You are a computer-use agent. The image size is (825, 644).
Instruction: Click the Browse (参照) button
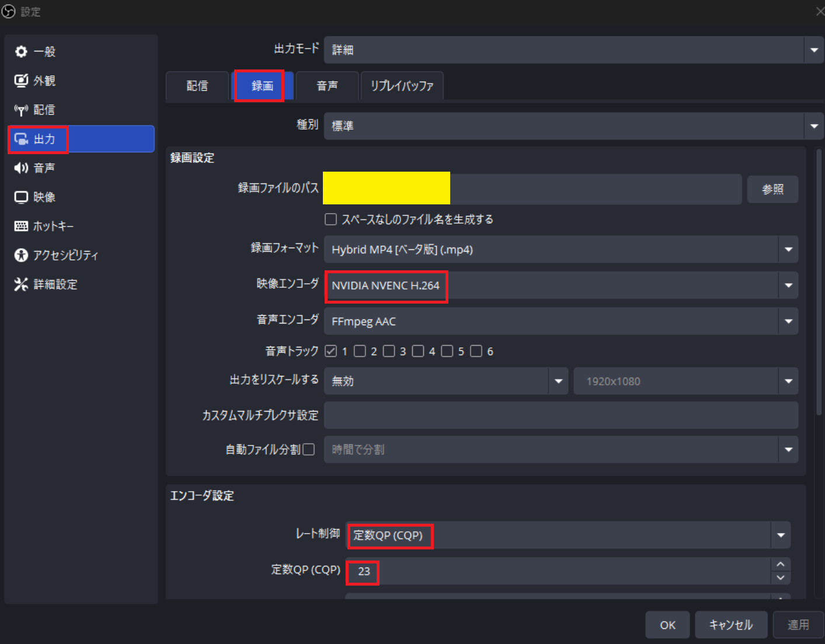(772, 189)
